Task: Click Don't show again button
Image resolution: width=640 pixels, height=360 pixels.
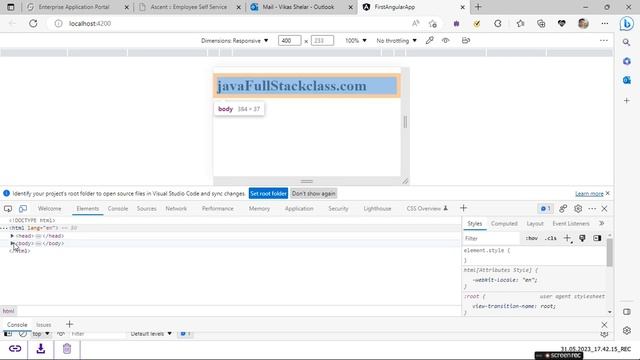Action: coord(313,193)
